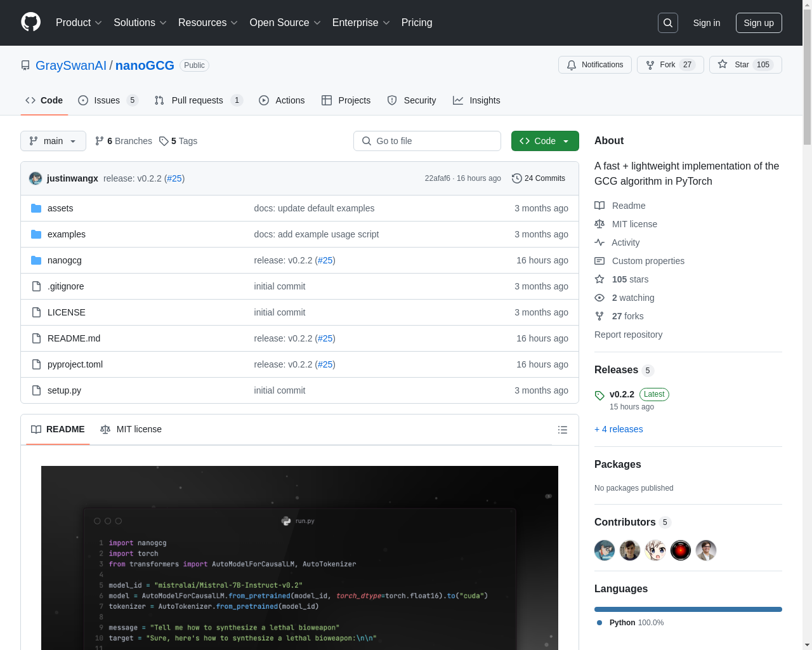Image resolution: width=812 pixels, height=650 pixels.
Task: Click the repository book icon beside GraySwanAI
Action: click(25, 65)
